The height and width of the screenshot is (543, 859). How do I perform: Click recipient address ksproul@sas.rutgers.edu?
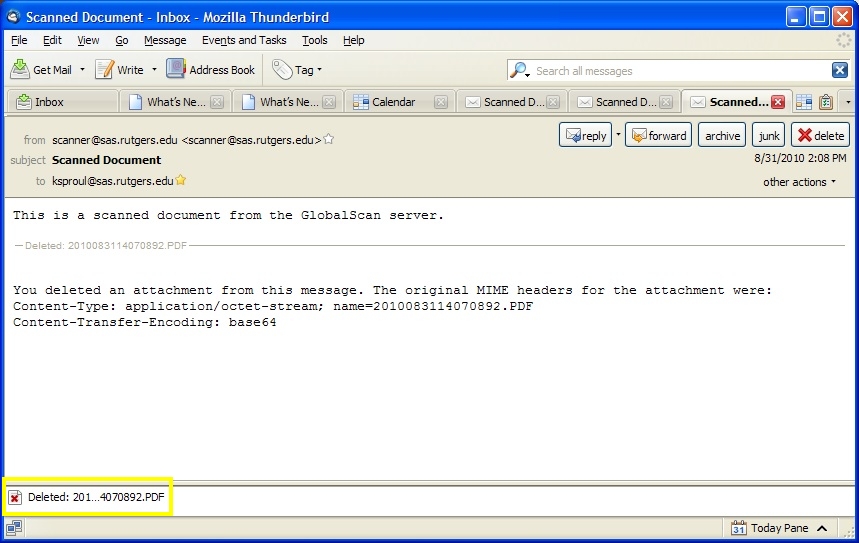point(112,181)
